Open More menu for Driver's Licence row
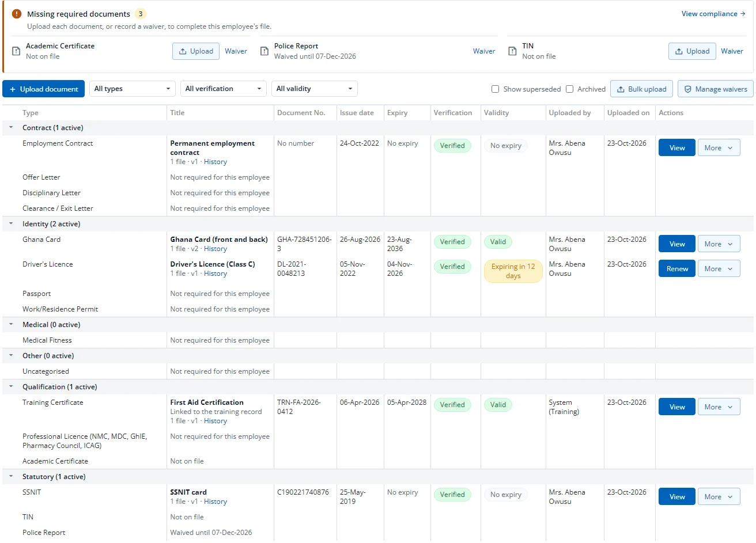 [x=719, y=269]
